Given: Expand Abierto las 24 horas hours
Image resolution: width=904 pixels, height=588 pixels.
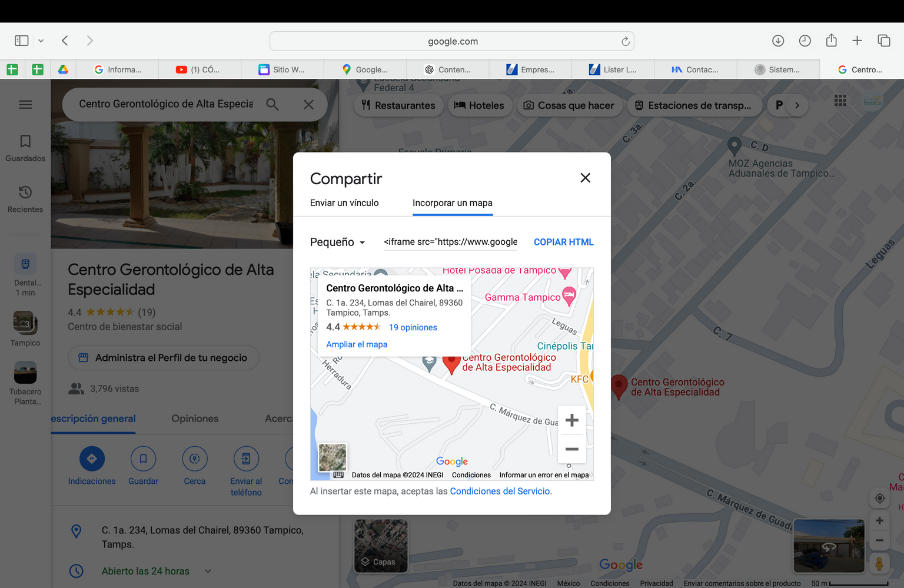Looking at the screenshot, I should (x=208, y=571).
